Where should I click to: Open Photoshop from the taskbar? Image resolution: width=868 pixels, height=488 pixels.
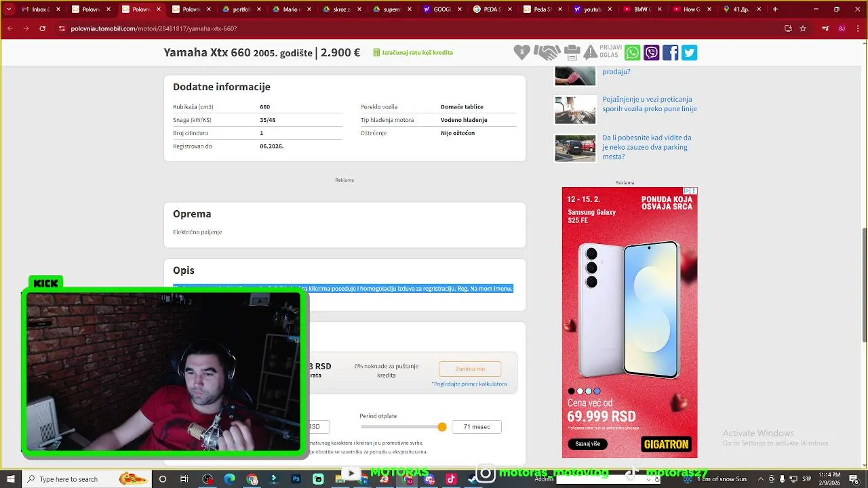coord(296,479)
